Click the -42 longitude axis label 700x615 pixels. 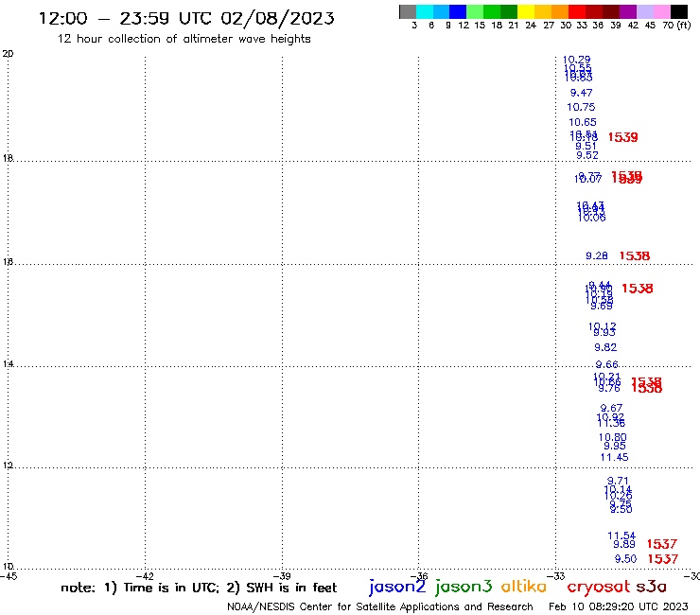pos(145,576)
